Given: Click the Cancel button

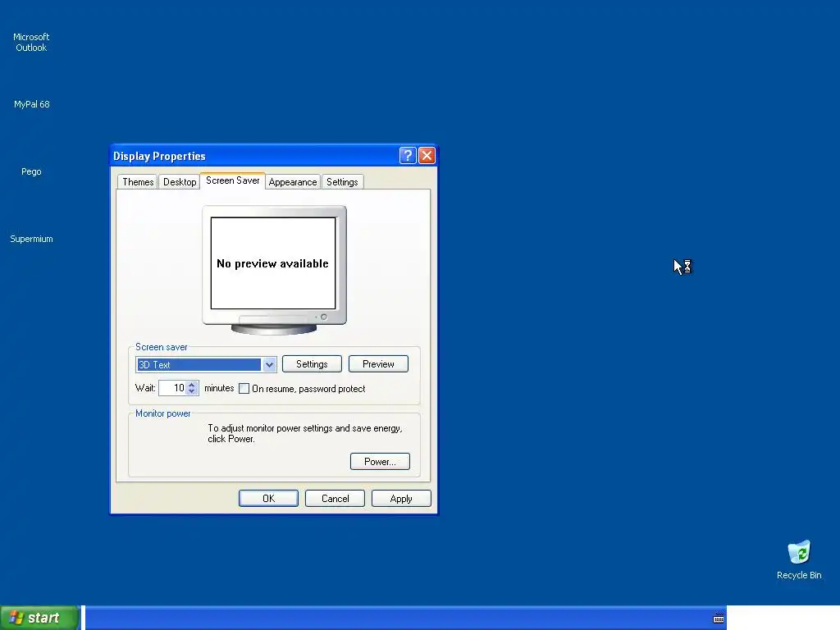Looking at the screenshot, I should coord(335,498).
